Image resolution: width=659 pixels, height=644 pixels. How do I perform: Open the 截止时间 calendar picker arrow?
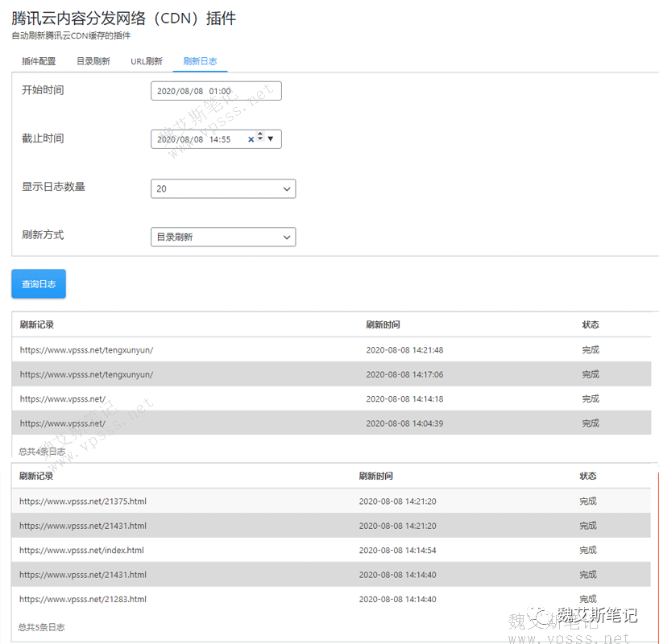[x=271, y=139]
